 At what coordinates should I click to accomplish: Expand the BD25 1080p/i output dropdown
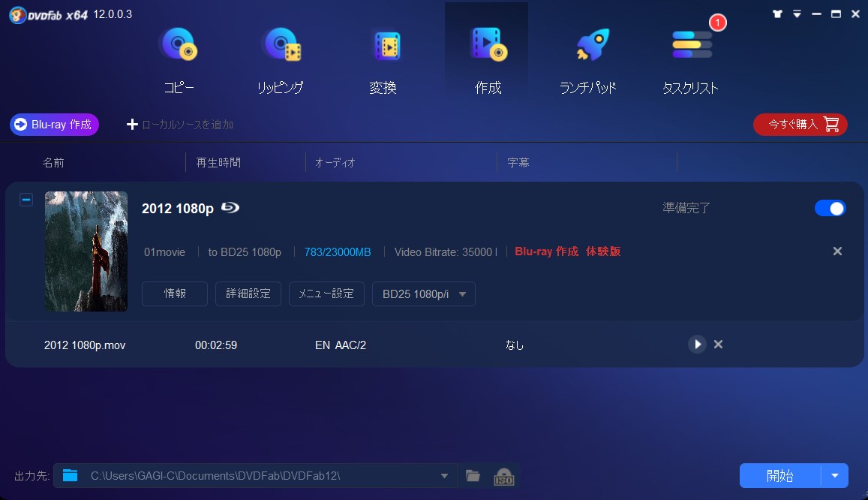(x=423, y=294)
